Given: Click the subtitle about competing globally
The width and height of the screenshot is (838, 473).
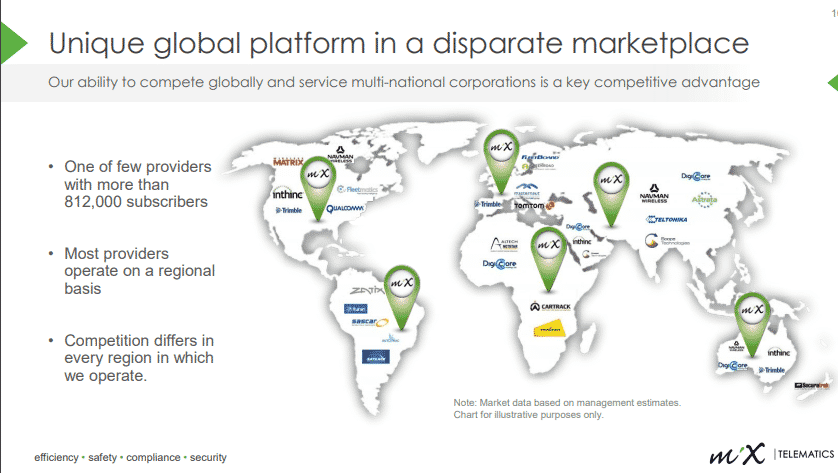Looking at the screenshot, I should (404, 82).
